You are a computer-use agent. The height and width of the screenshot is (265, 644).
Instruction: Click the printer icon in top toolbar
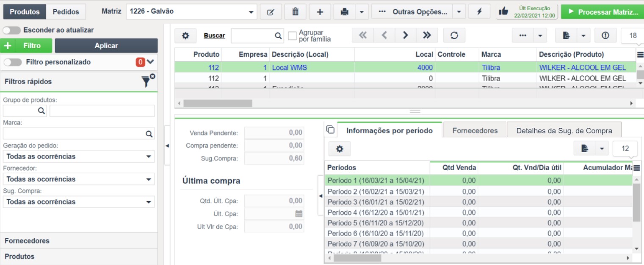click(345, 12)
